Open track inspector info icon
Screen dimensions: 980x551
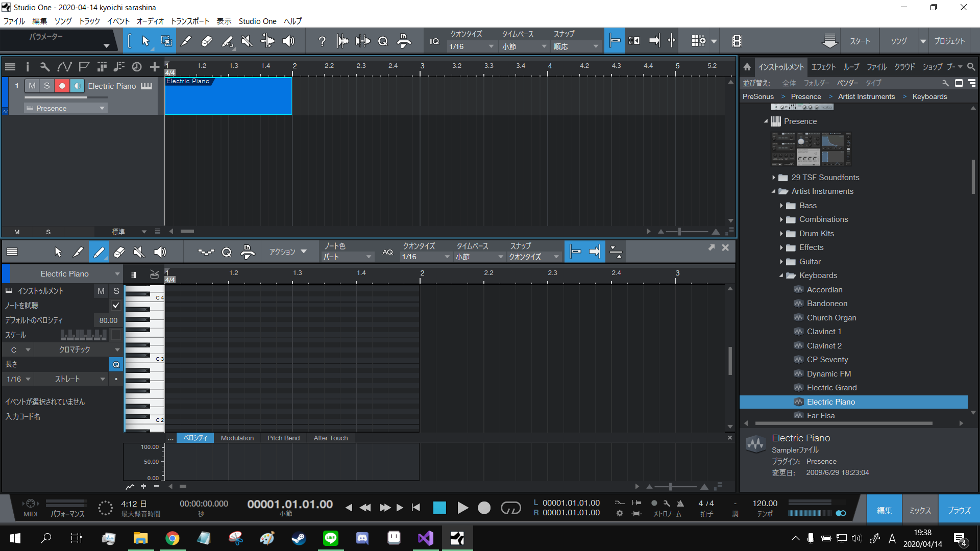point(27,67)
